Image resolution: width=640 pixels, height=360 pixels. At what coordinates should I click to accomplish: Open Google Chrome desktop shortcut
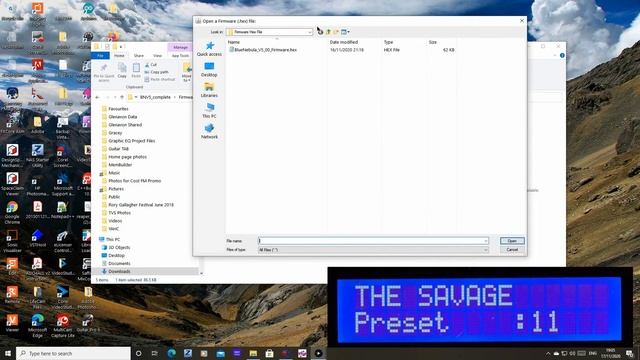click(x=12, y=212)
